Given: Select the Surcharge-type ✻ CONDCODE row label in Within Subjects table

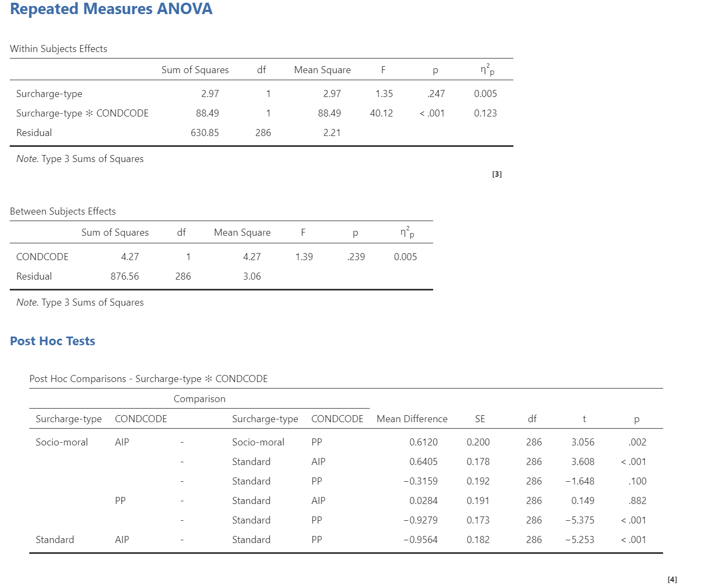Looking at the screenshot, I should click(x=82, y=113).
